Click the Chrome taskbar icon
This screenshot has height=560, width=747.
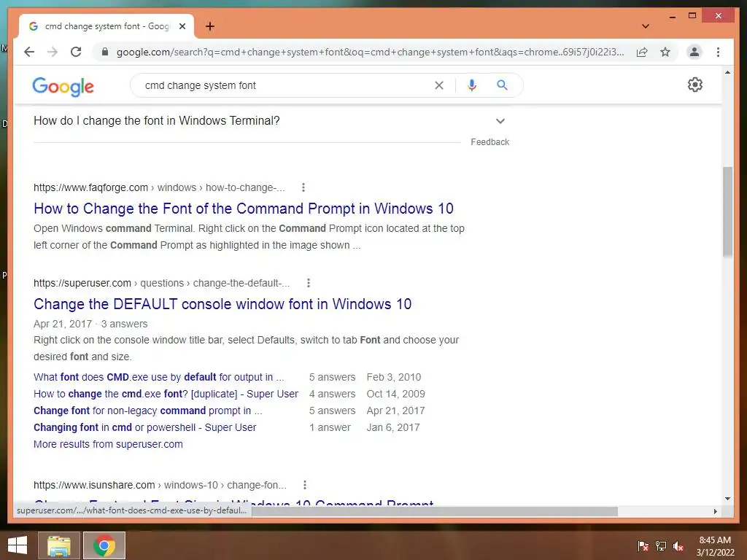click(x=104, y=545)
